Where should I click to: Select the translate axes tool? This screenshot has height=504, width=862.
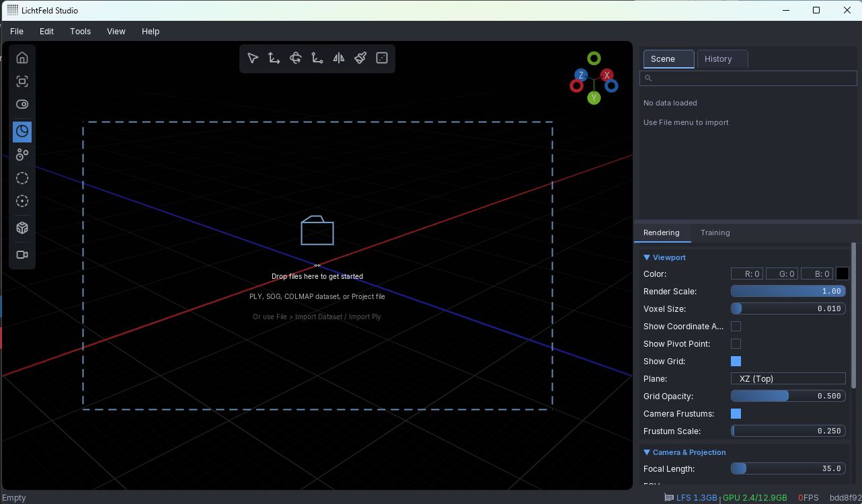tap(274, 58)
